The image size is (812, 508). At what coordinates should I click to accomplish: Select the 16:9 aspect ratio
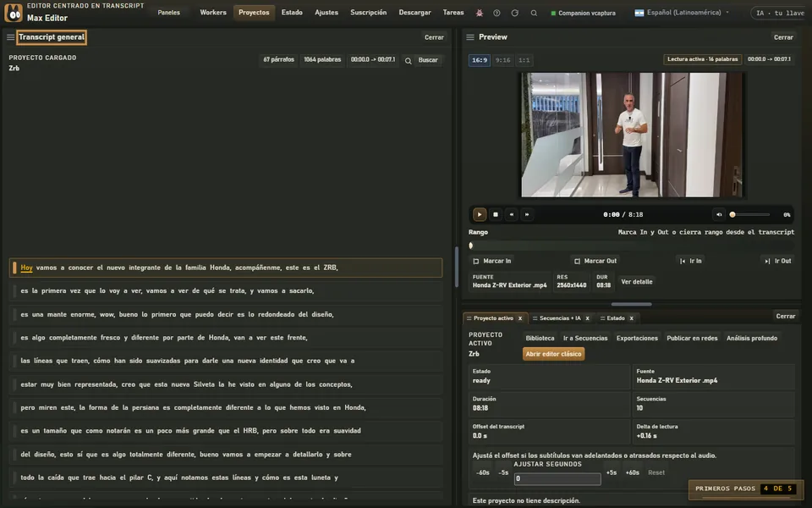point(479,60)
